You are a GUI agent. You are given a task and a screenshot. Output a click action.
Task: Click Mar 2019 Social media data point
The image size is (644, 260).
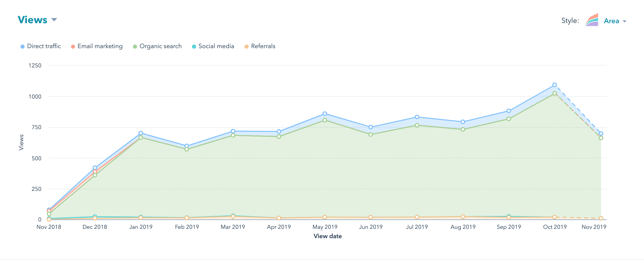pyautogui.click(x=233, y=216)
